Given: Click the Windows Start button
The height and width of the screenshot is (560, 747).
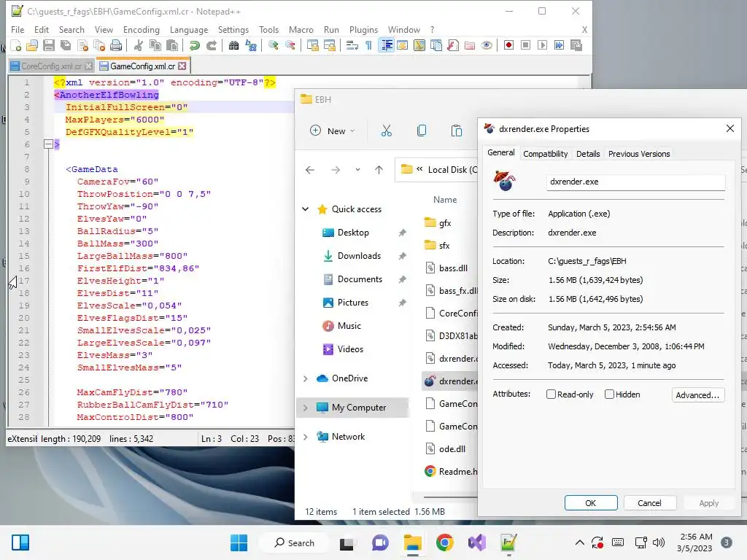Looking at the screenshot, I should (239, 542).
